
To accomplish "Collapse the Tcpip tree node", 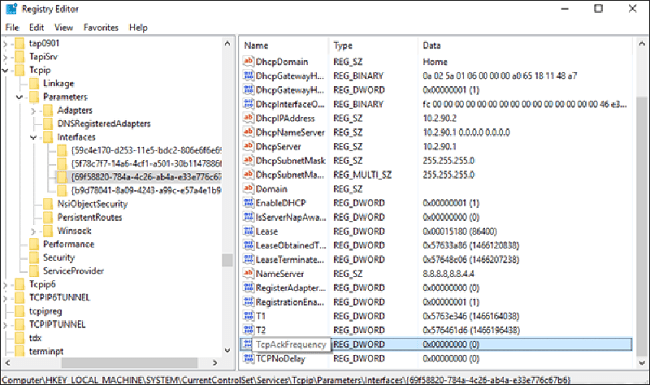I will pyautogui.click(x=5, y=70).
